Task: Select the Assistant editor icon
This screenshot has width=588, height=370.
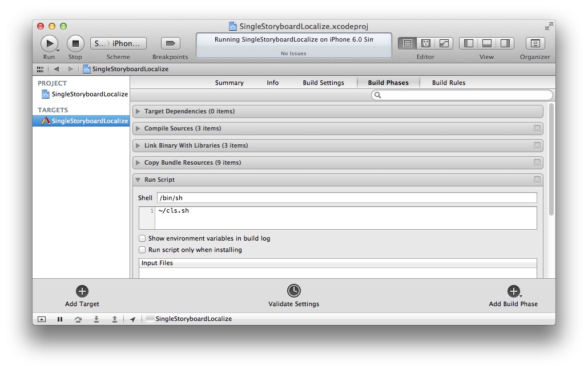Action: 426,43
